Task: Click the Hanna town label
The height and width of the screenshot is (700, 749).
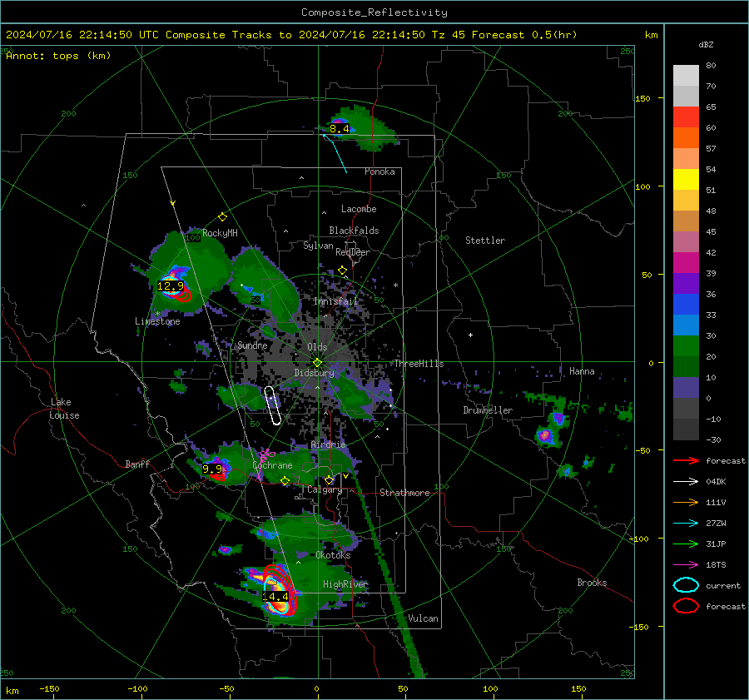Action: point(582,371)
